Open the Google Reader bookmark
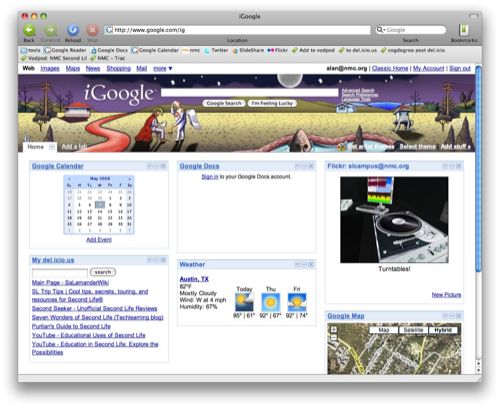500x407 pixels. pyautogui.click(x=65, y=50)
